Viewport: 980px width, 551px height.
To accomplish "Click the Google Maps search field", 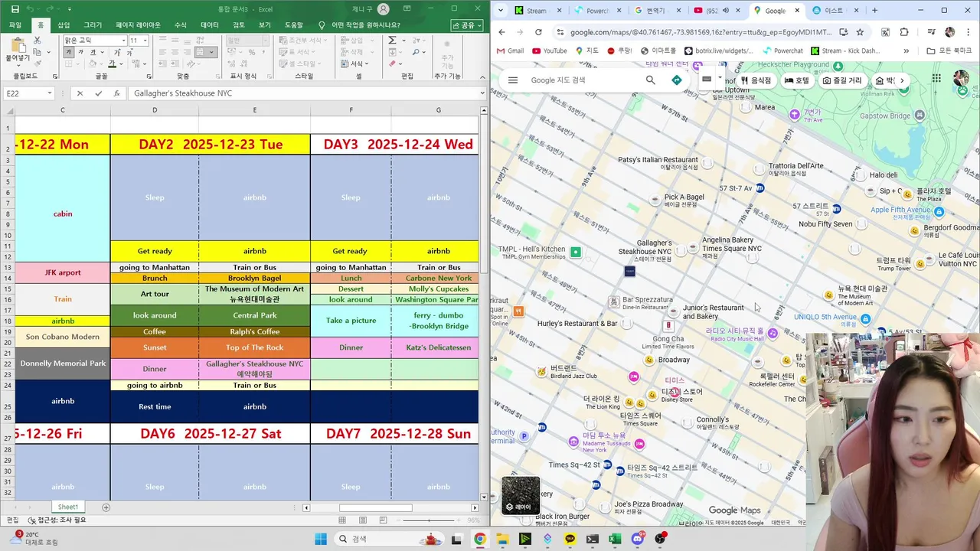I will [x=582, y=80].
